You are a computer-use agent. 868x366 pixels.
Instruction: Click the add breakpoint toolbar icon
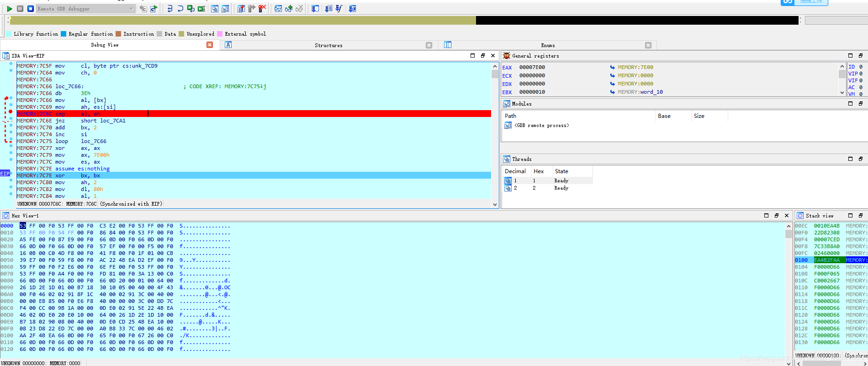point(252,9)
